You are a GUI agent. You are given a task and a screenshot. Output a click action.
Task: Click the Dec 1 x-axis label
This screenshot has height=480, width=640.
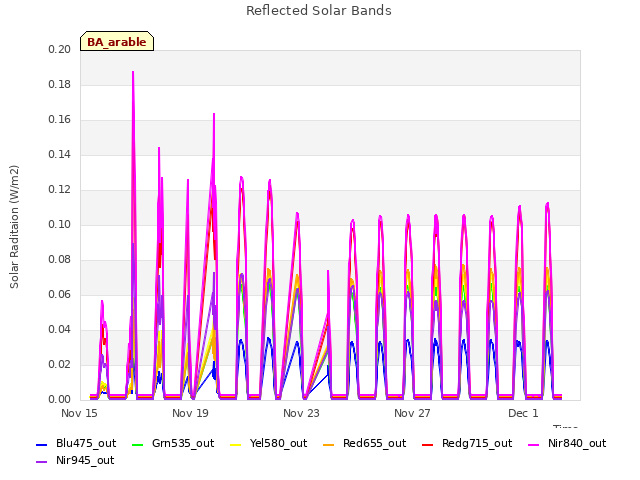[x=523, y=413]
